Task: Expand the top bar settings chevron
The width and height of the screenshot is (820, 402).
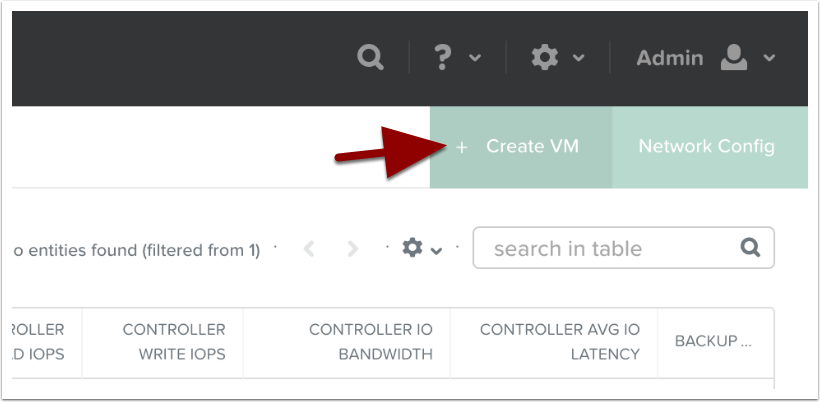Action: pos(578,58)
